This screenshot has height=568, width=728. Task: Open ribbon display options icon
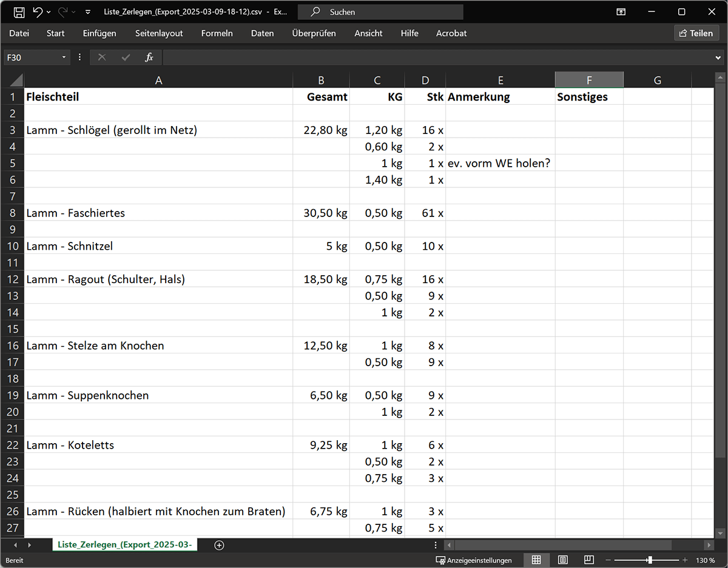click(621, 12)
